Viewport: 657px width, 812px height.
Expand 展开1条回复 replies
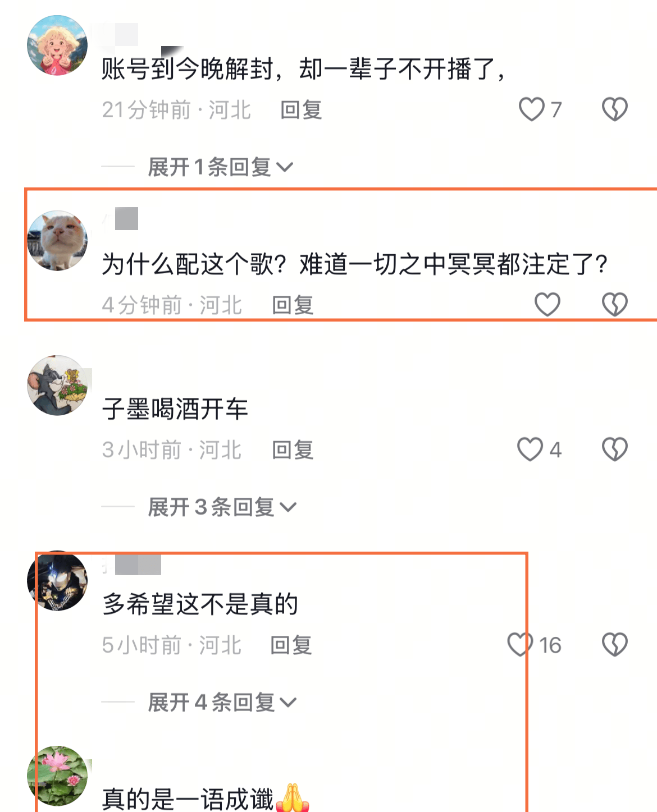(x=220, y=167)
